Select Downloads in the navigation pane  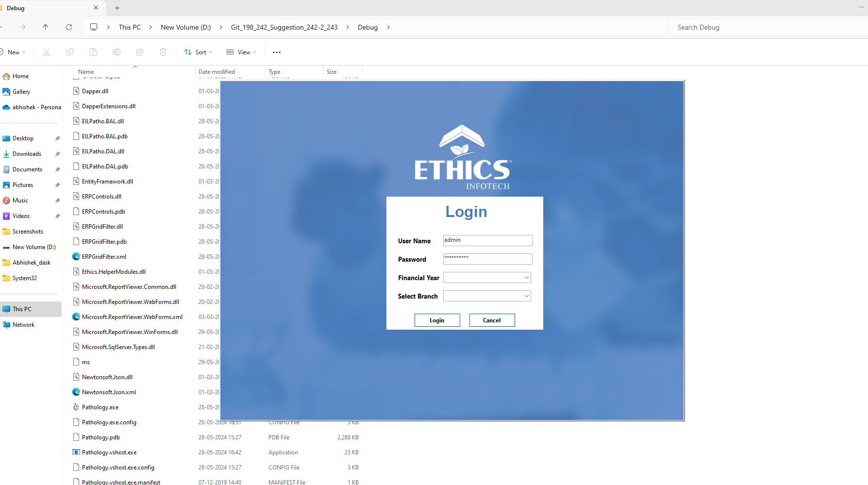coord(27,154)
